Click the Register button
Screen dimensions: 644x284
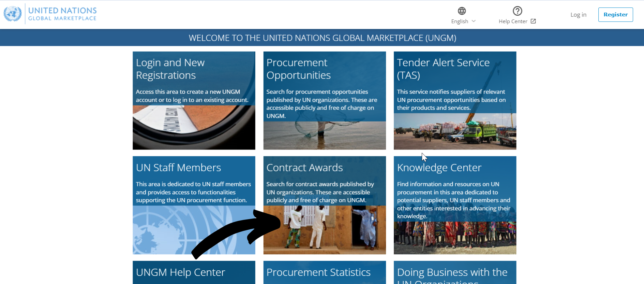click(x=615, y=15)
